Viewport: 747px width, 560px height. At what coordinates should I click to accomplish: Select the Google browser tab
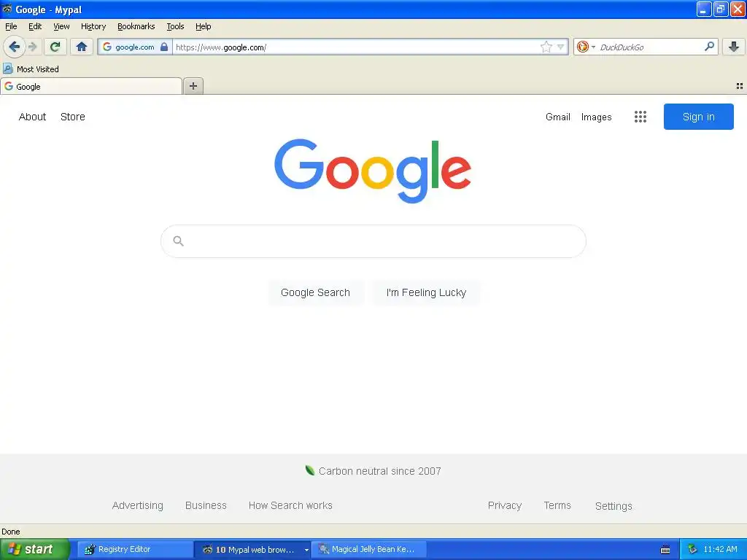(91, 86)
